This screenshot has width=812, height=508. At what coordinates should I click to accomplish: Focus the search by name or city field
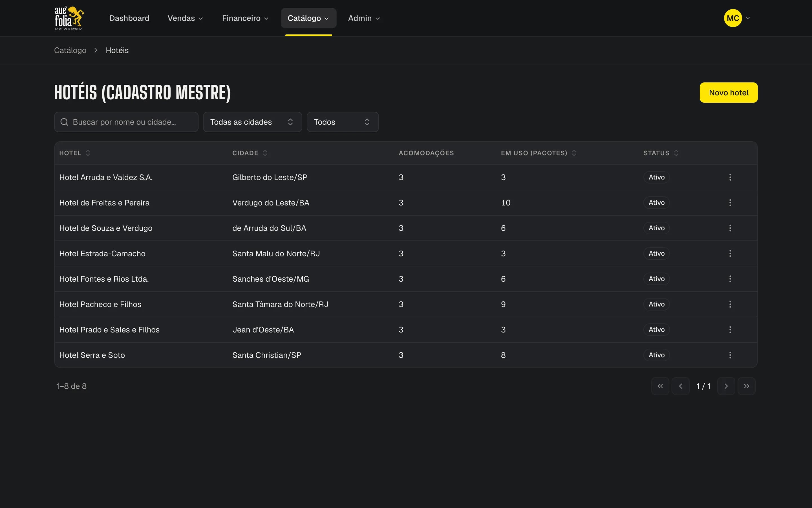point(126,122)
